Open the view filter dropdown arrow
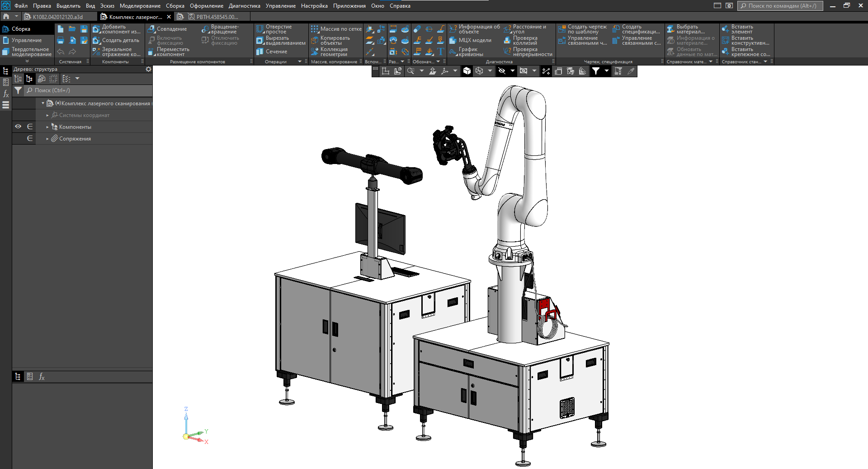 607,71
